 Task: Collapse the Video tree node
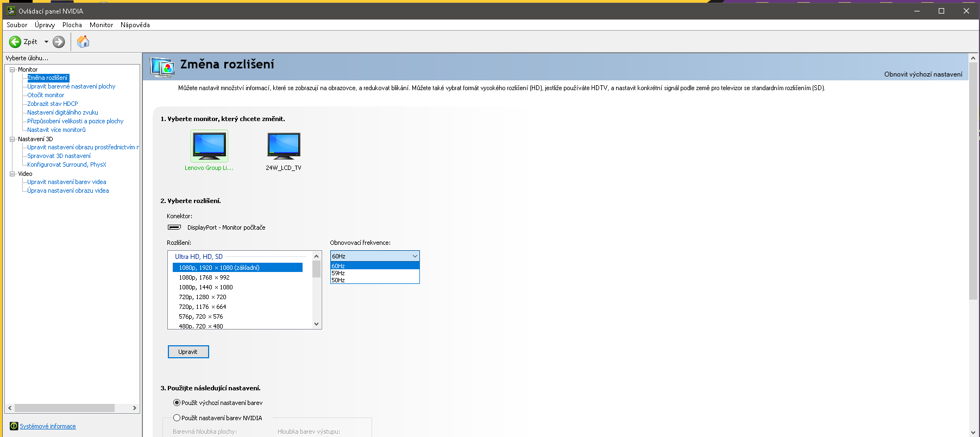coord(12,174)
